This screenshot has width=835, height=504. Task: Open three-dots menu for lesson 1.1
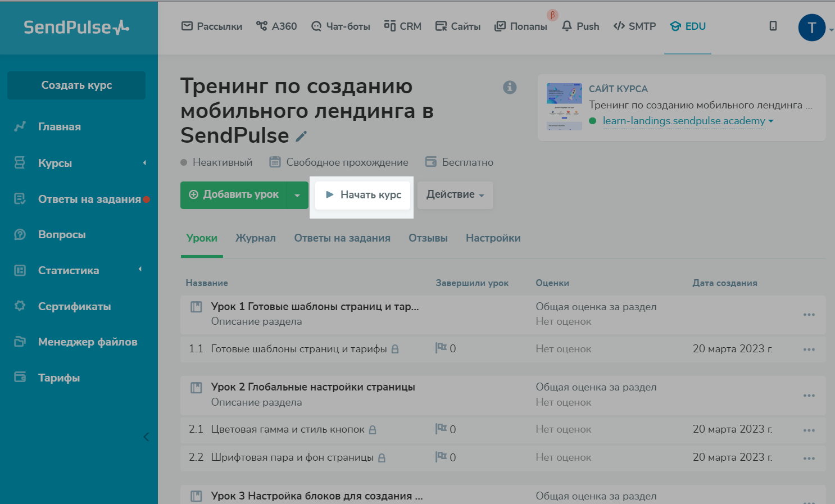(x=809, y=349)
